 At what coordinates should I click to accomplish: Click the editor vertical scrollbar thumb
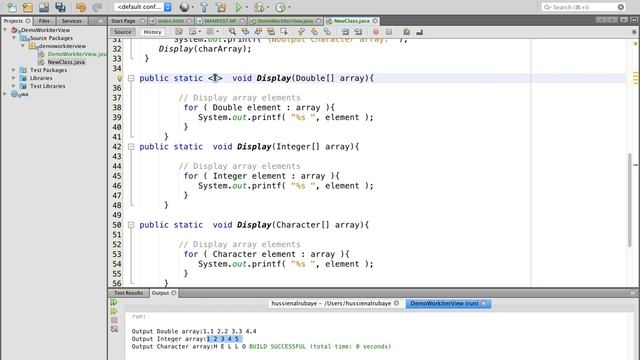click(630, 200)
